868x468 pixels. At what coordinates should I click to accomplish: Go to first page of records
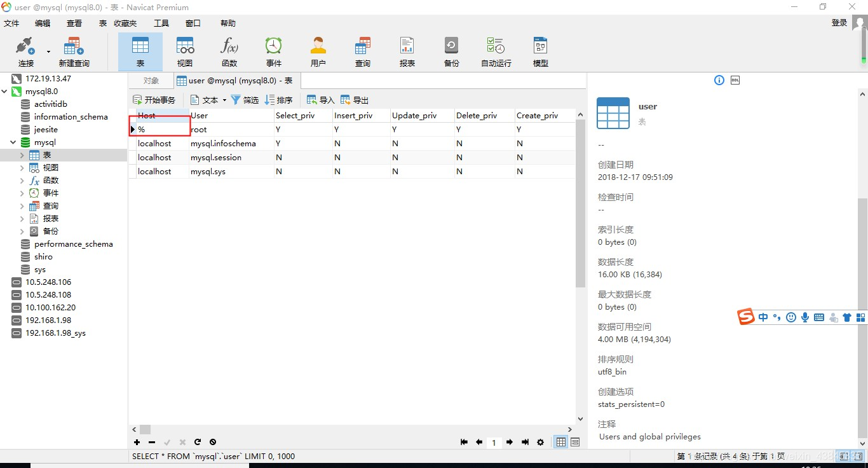[x=464, y=443]
